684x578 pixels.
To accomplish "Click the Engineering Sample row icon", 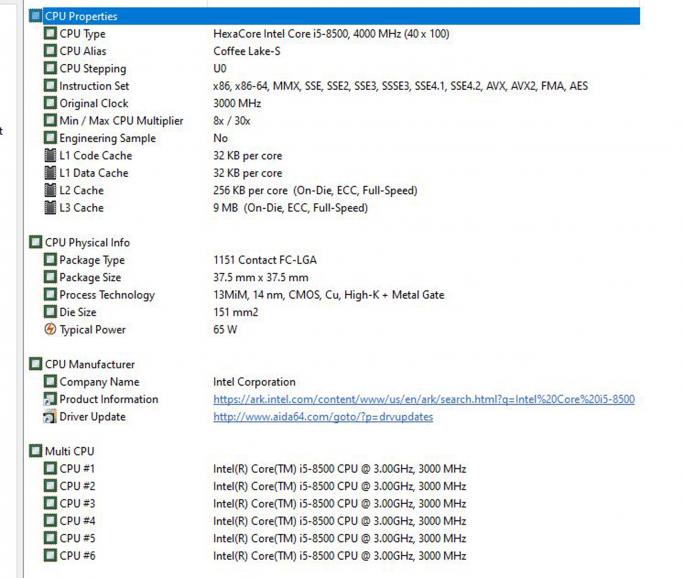I will click(x=50, y=138).
